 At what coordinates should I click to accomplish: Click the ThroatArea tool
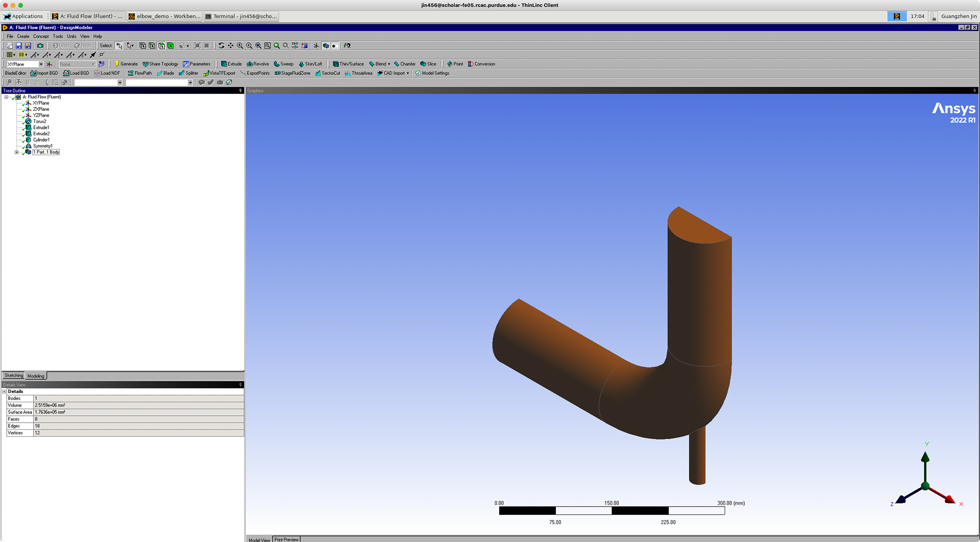358,73
